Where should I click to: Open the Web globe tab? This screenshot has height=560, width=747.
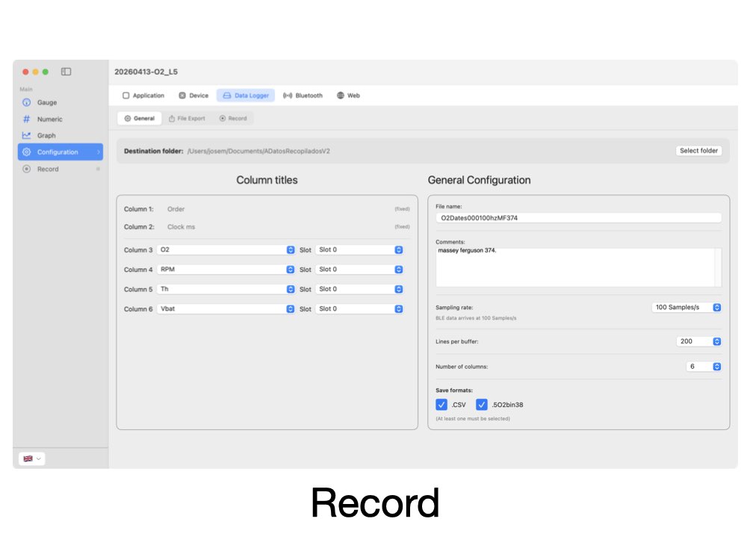348,96
